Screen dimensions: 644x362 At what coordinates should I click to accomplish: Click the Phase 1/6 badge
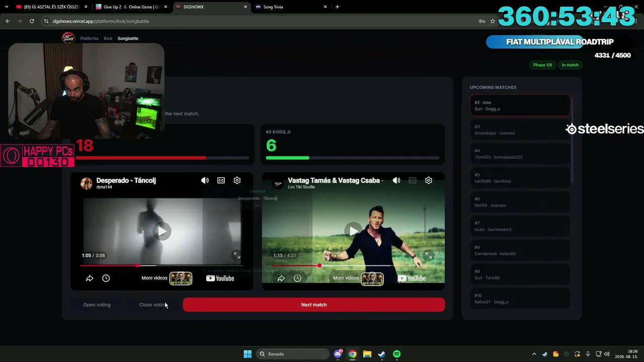[x=542, y=65]
